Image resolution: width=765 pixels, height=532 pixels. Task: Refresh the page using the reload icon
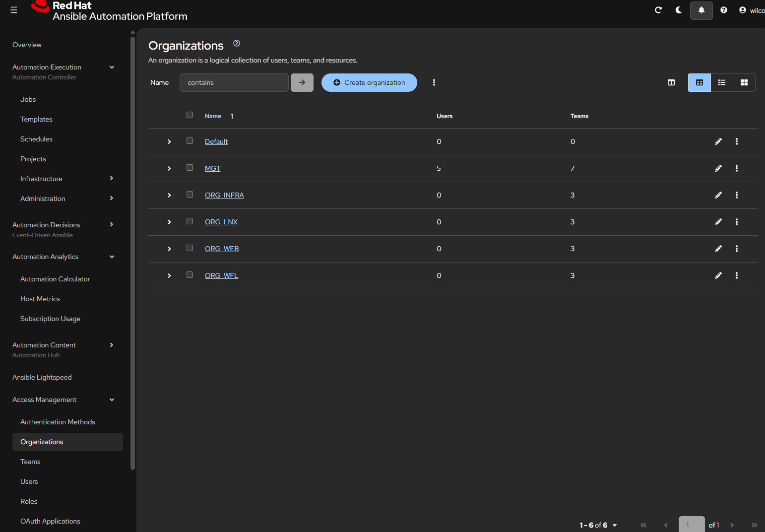pos(658,10)
